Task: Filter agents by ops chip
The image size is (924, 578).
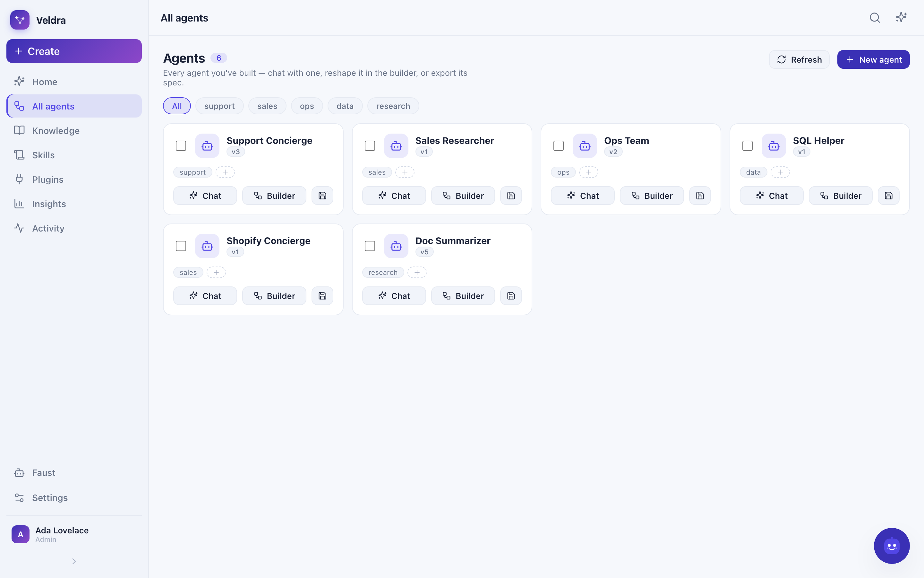Action: (307, 106)
